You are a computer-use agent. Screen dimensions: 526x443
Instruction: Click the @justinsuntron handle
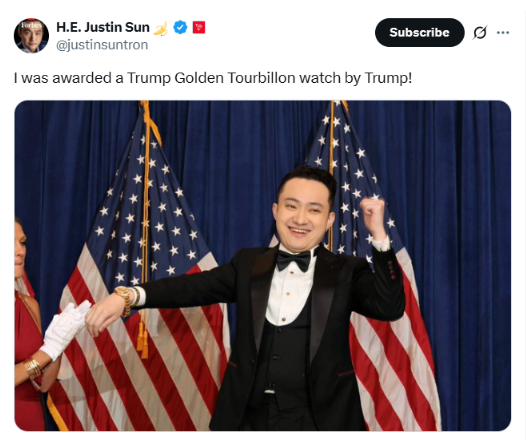(102, 45)
